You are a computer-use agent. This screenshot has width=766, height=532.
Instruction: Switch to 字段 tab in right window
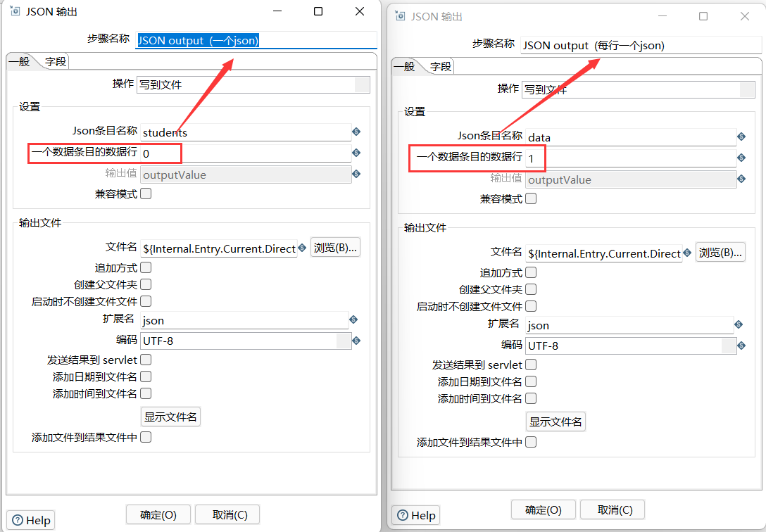[441, 66]
